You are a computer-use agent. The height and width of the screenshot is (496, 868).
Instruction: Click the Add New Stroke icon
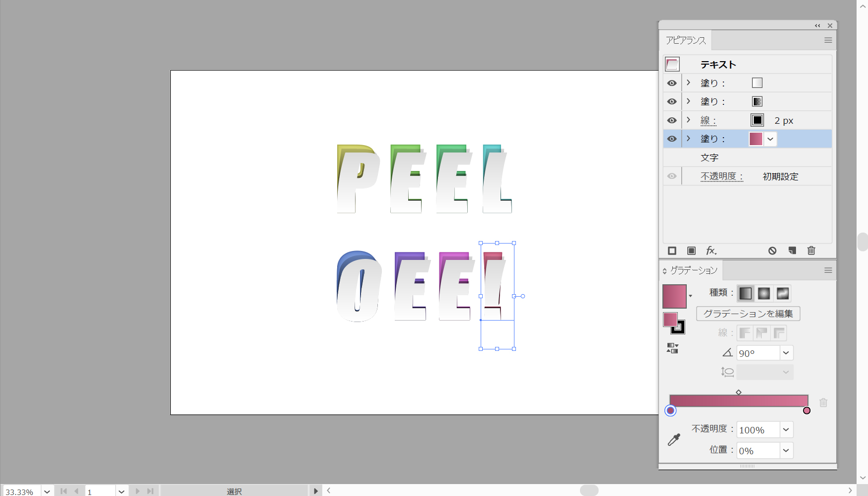click(672, 251)
